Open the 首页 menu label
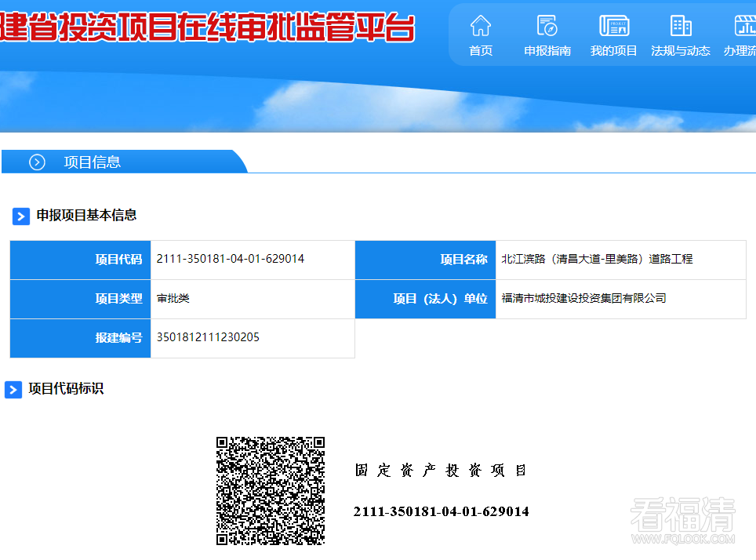The height and width of the screenshot is (560, 756). (x=481, y=51)
